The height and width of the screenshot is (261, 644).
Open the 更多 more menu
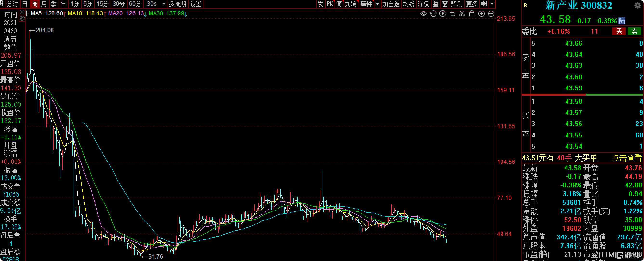coord(472,4)
